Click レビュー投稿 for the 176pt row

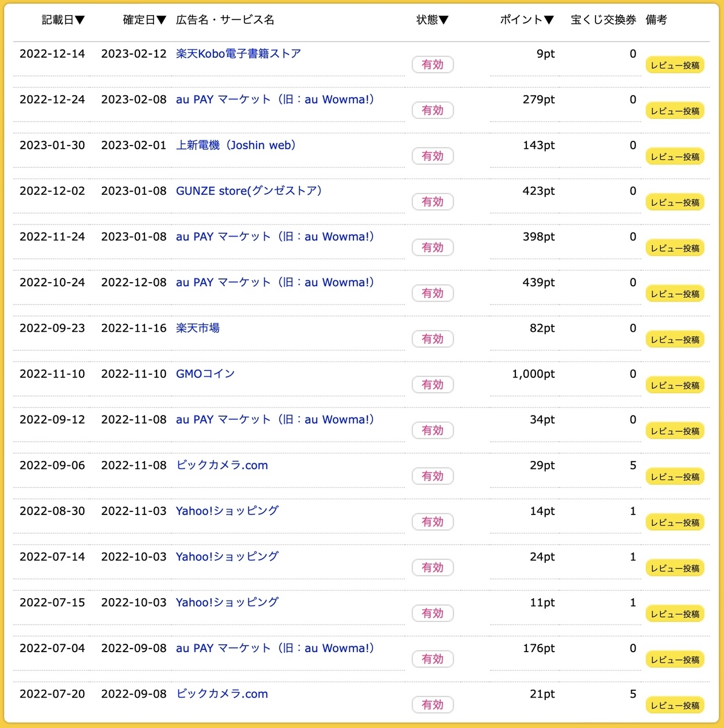[675, 659]
